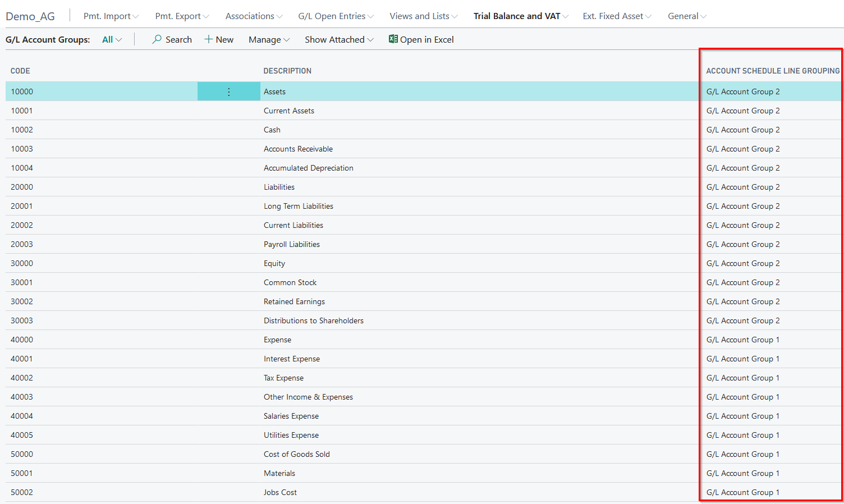Sort by the Code column header
The height and width of the screenshot is (504, 844).
(x=20, y=71)
